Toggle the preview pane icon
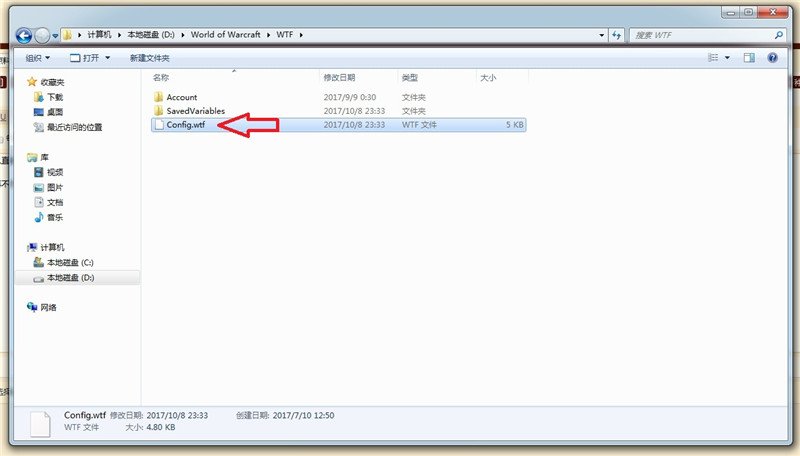Screen dimensions: 800x456 click(x=752, y=58)
